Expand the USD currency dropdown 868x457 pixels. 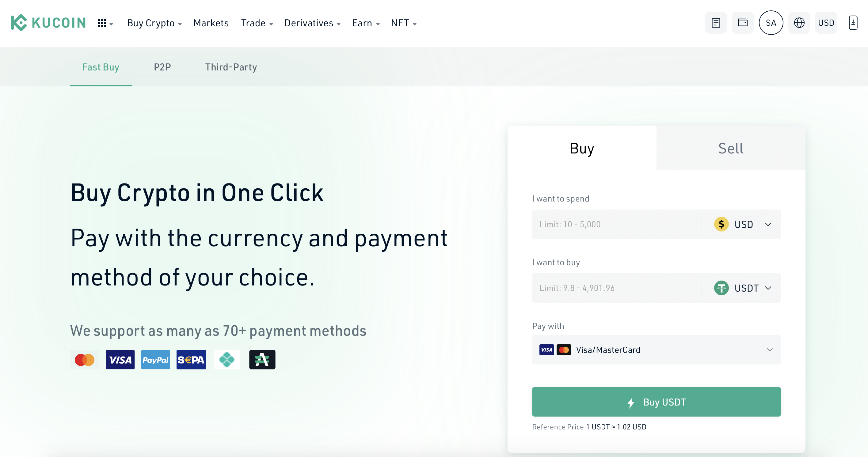(x=744, y=224)
